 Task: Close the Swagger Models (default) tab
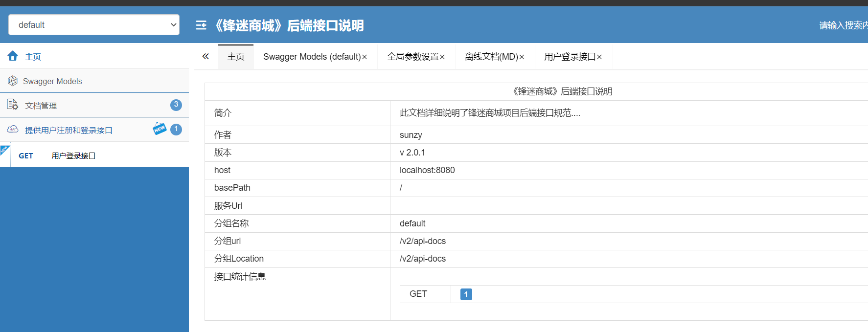[x=365, y=57]
